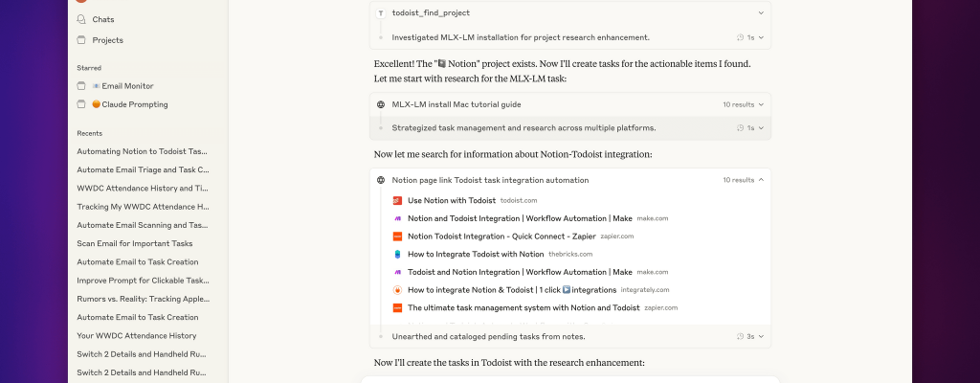Image resolution: width=980 pixels, height=383 pixels.
Task: Collapse the Notion page link search results
Action: click(x=761, y=180)
